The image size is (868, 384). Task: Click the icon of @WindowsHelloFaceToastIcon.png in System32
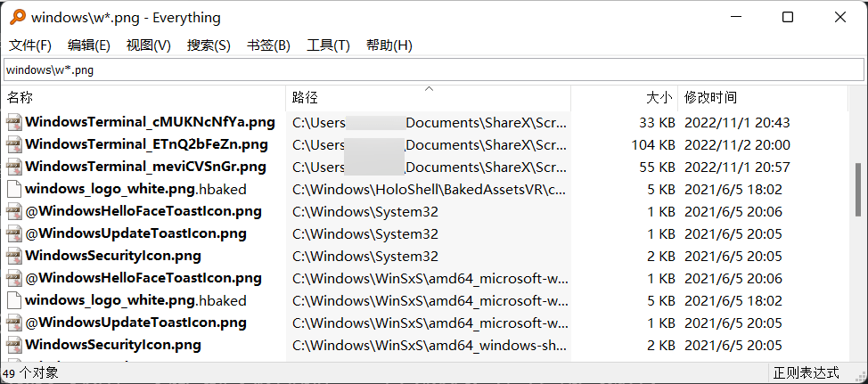14,211
